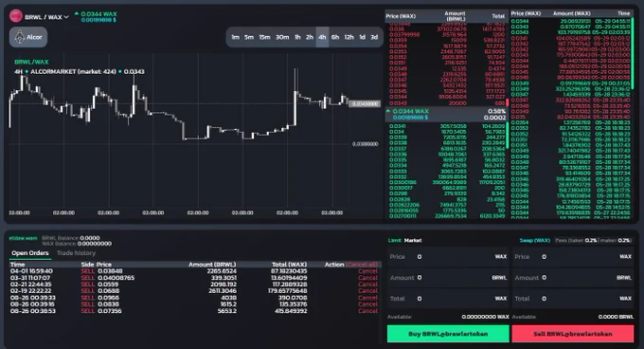
Task: Click the chart price label 0.03430000
Action: [x=365, y=104]
